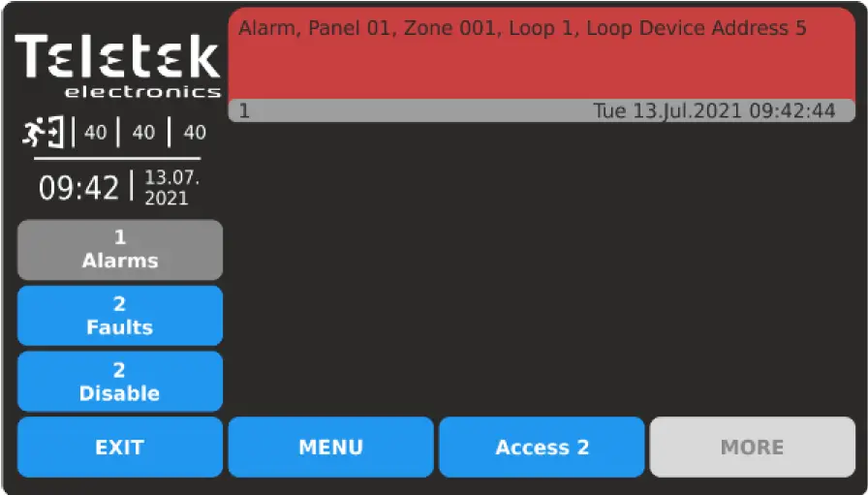Click the alarm index number 1 in grey bar
This screenshot has width=868, height=495.
click(x=244, y=111)
